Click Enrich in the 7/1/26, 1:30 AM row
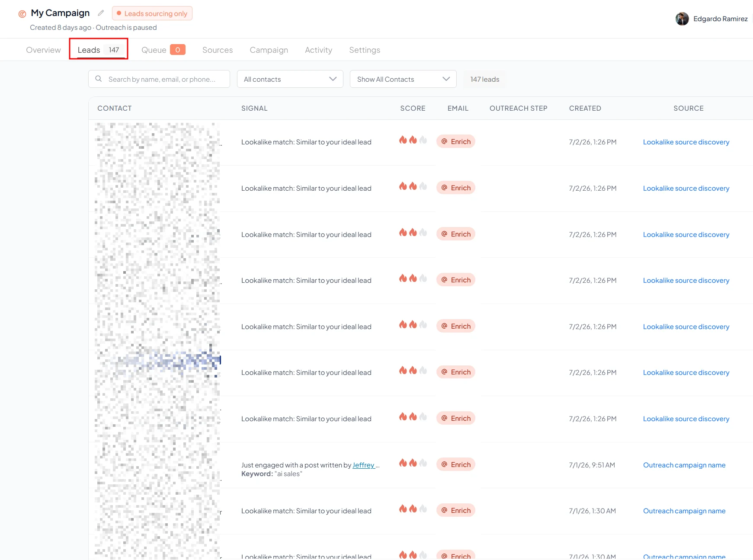This screenshot has width=753, height=560. click(456, 510)
